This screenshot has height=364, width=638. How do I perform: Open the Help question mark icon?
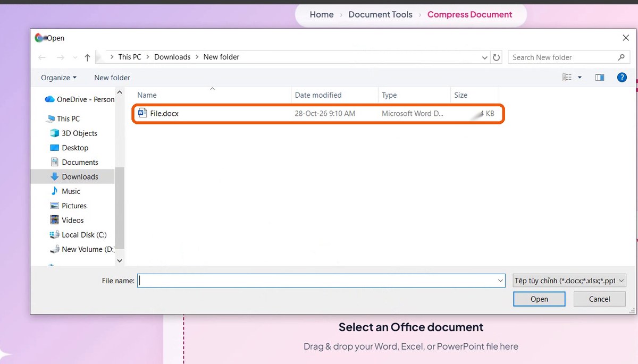click(x=622, y=78)
